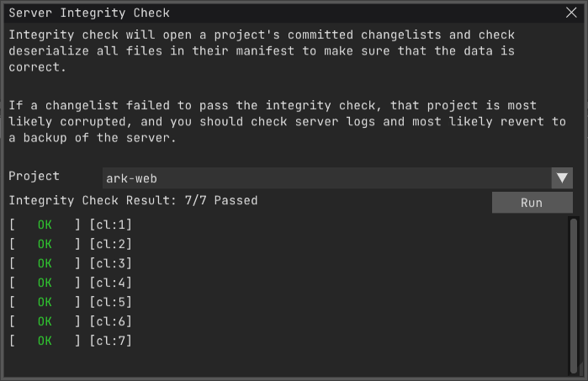Pick the [cl:3] changelist label
This screenshot has height=381, width=588.
(110, 263)
